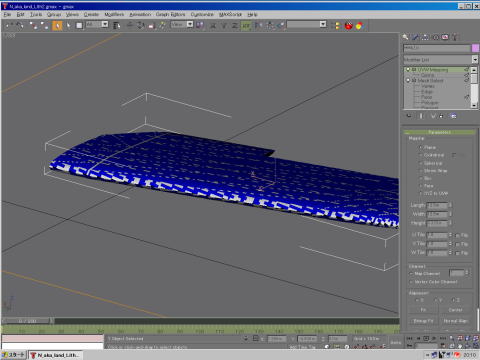Select the Unlink Selection tool
The image size is (480, 360).
[x=44, y=25]
